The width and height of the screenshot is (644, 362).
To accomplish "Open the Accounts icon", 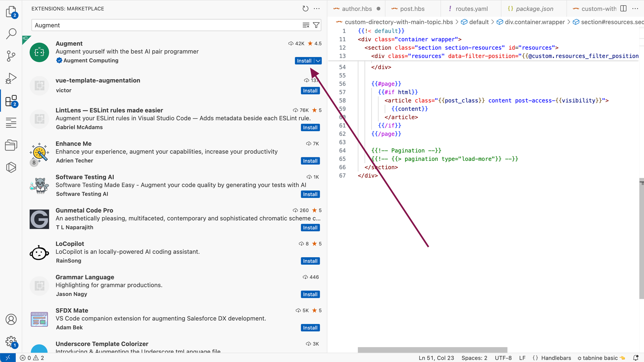I will 11,319.
